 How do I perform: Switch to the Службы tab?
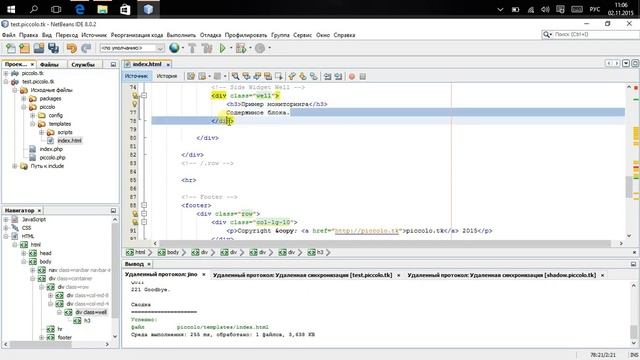83,64
